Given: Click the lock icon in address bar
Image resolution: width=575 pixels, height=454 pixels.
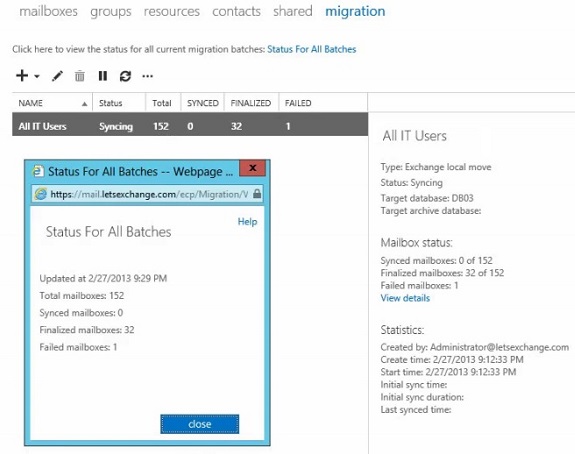Looking at the screenshot, I should click(257, 194).
